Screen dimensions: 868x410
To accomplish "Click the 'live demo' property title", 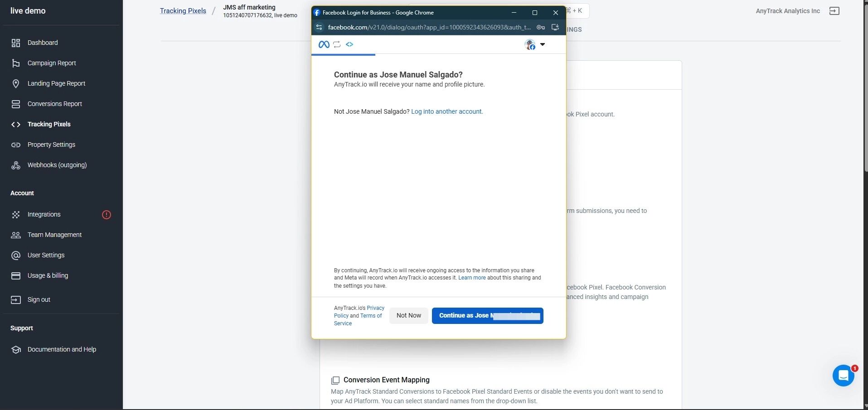I will [28, 11].
